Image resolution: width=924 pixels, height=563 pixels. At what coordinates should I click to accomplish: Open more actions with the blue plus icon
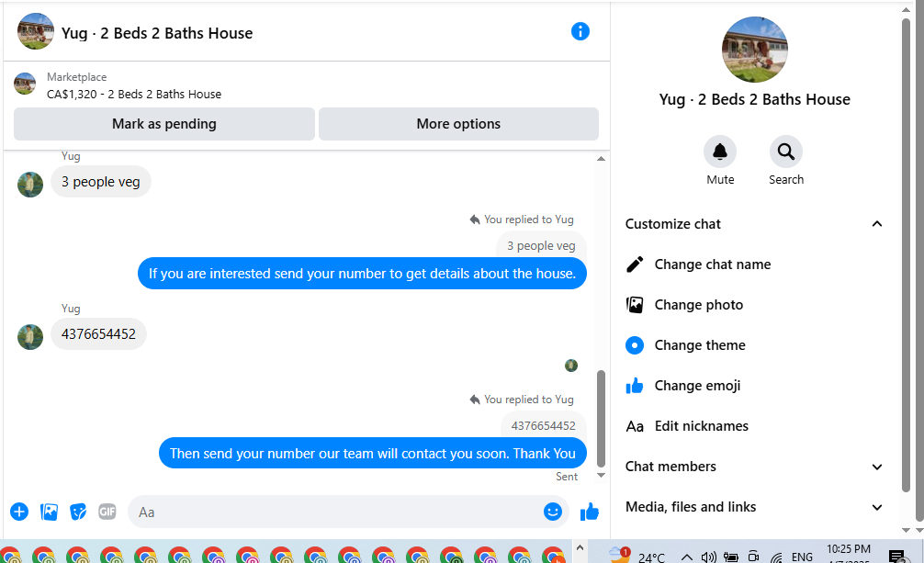tap(19, 512)
